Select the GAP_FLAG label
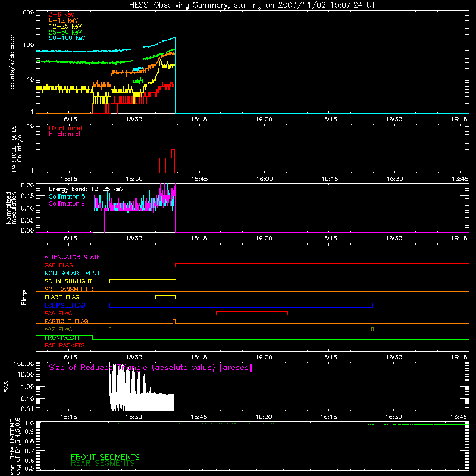This screenshot has width=476, height=476. point(58,265)
